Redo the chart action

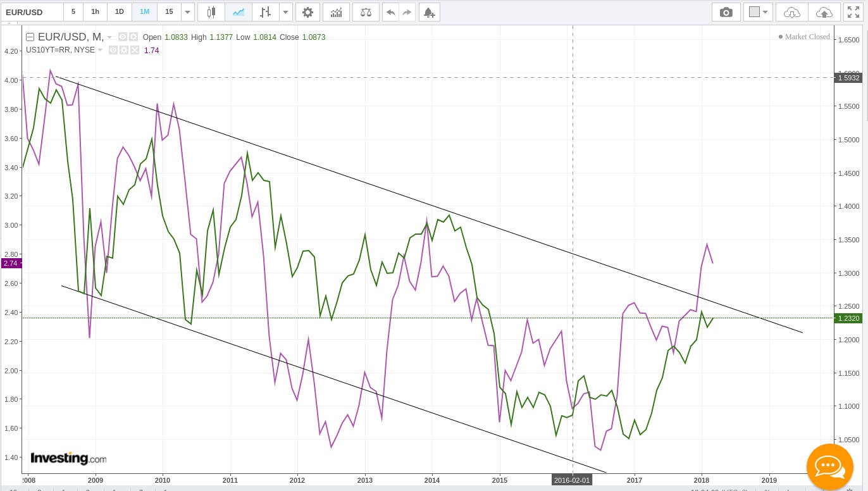(407, 12)
